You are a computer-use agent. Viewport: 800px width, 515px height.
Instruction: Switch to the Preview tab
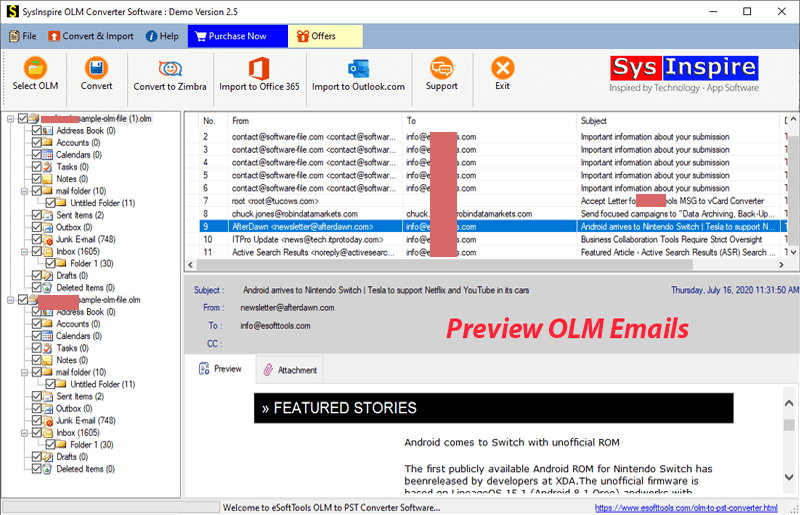pyautogui.click(x=220, y=369)
